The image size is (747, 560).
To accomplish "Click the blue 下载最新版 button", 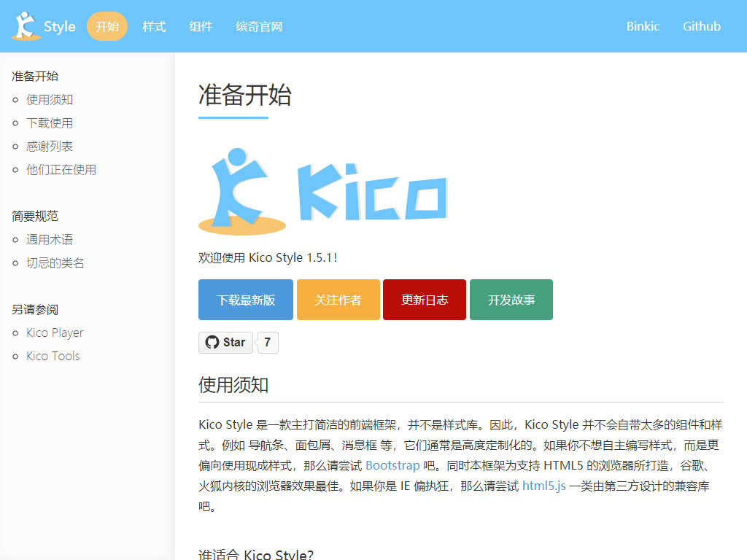I will click(246, 300).
